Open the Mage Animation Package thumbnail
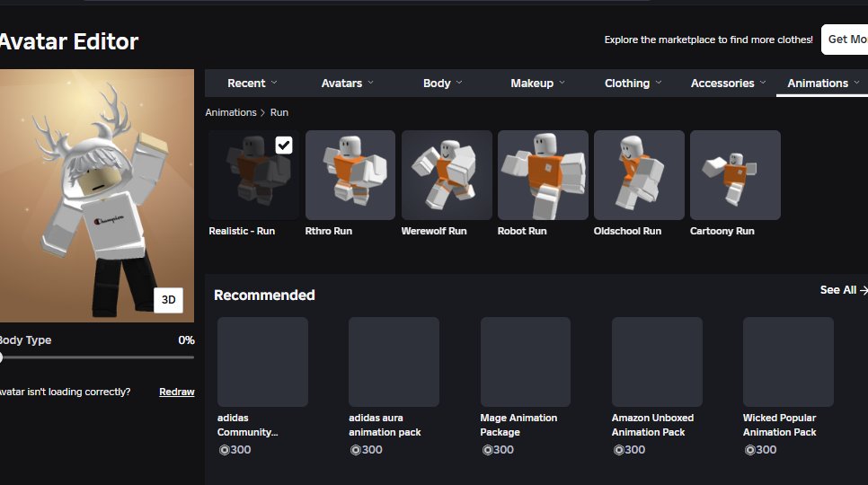This screenshot has height=485, width=868. 526,362
